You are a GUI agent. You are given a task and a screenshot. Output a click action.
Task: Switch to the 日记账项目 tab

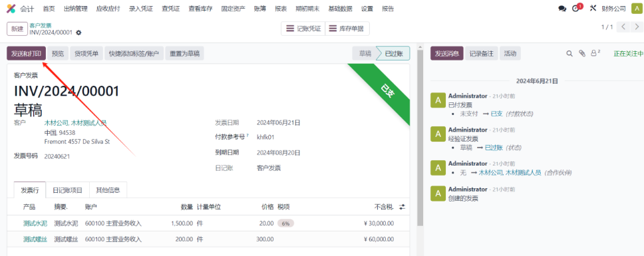(68, 190)
